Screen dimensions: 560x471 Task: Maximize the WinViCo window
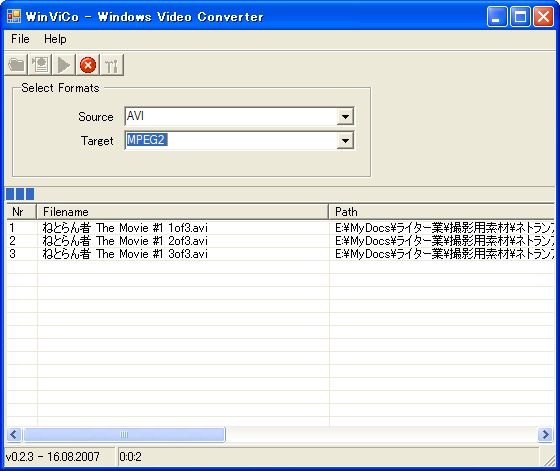[520, 16]
